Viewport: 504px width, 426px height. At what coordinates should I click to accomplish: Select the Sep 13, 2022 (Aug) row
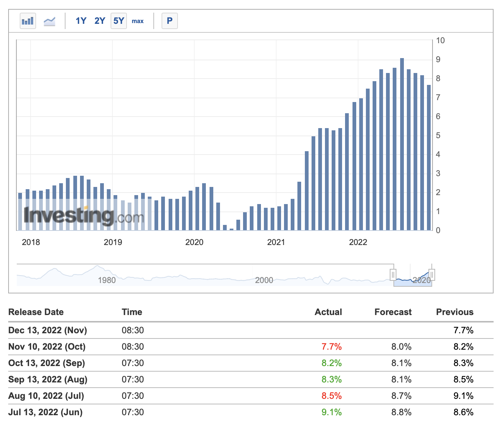point(251,379)
